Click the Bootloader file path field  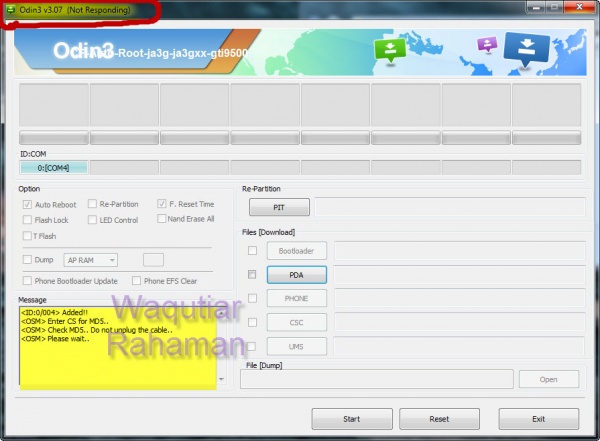(x=460, y=251)
